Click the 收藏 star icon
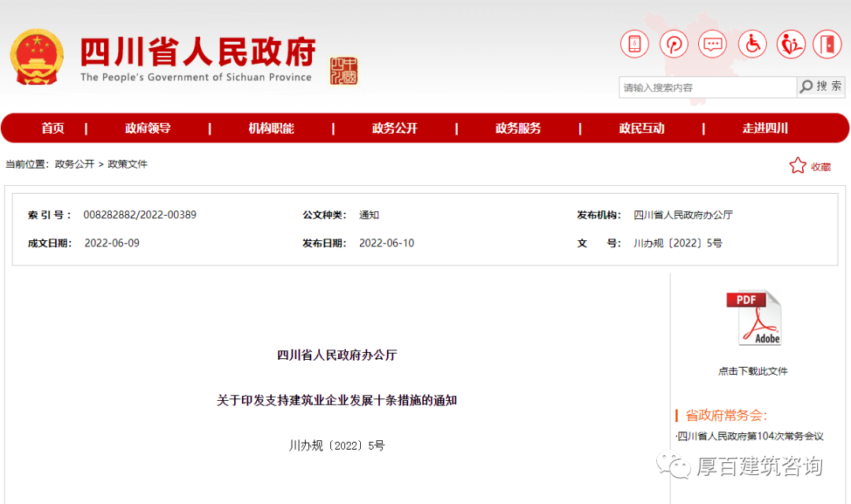 click(x=798, y=166)
